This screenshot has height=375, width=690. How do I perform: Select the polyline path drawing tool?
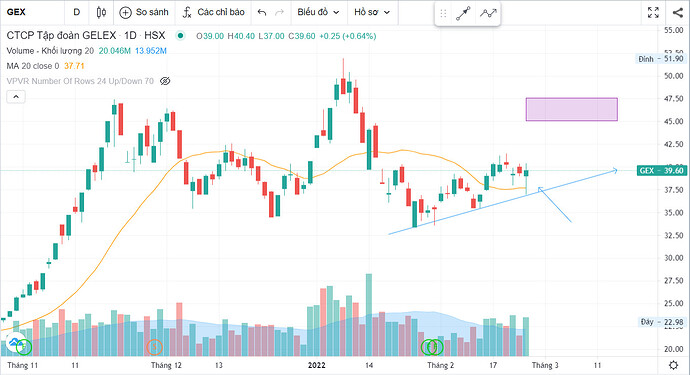click(x=488, y=14)
